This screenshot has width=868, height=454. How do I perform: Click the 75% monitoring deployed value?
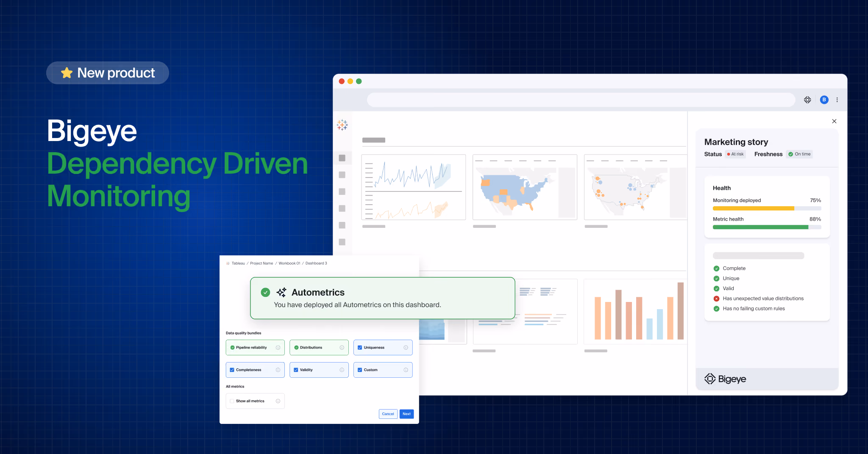tap(815, 200)
